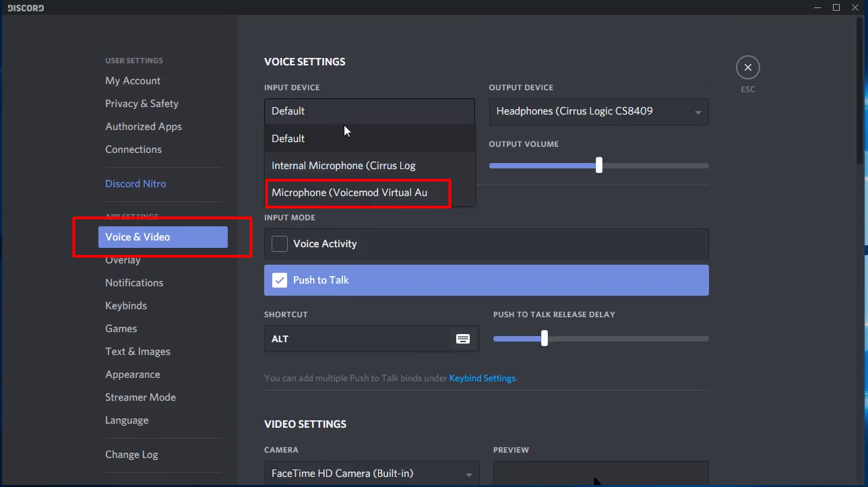
Task: Open Overlay settings
Action: tap(123, 260)
